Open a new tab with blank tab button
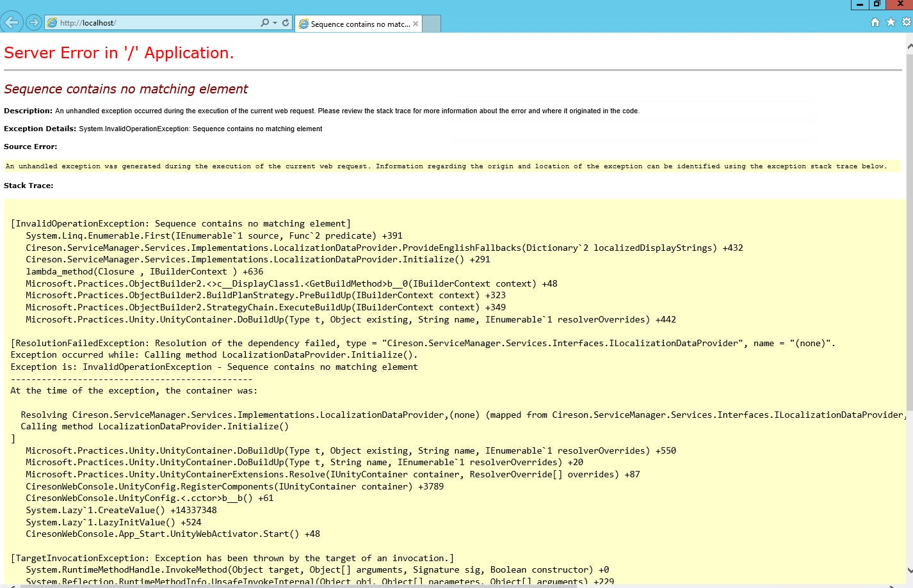 [432, 24]
